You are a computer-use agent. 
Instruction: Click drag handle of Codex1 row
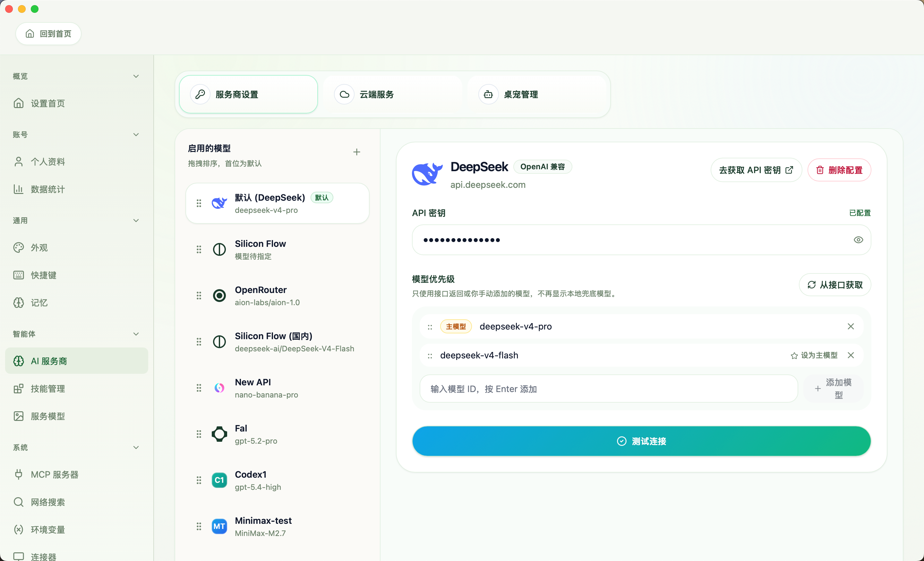point(199,480)
